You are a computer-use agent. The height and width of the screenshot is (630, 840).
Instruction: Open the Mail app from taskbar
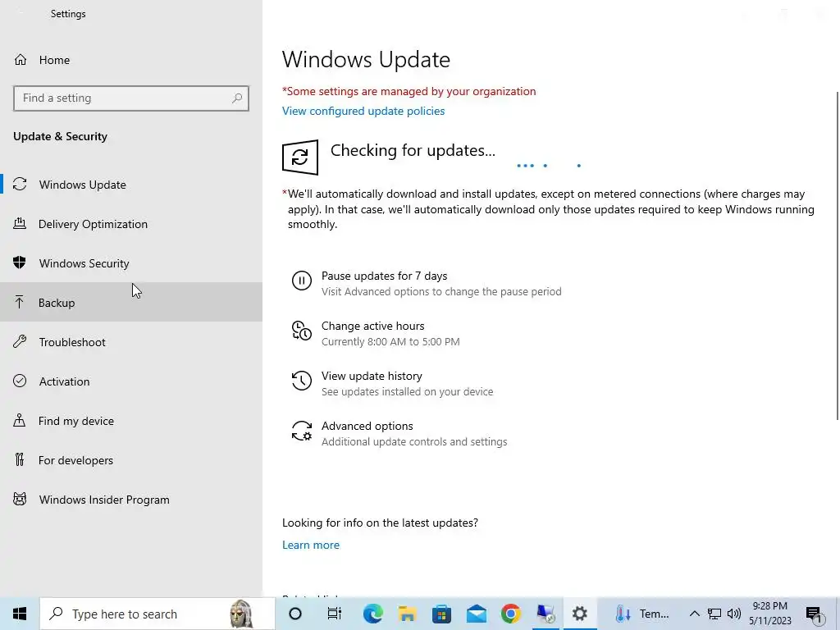pyautogui.click(x=477, y=614)
